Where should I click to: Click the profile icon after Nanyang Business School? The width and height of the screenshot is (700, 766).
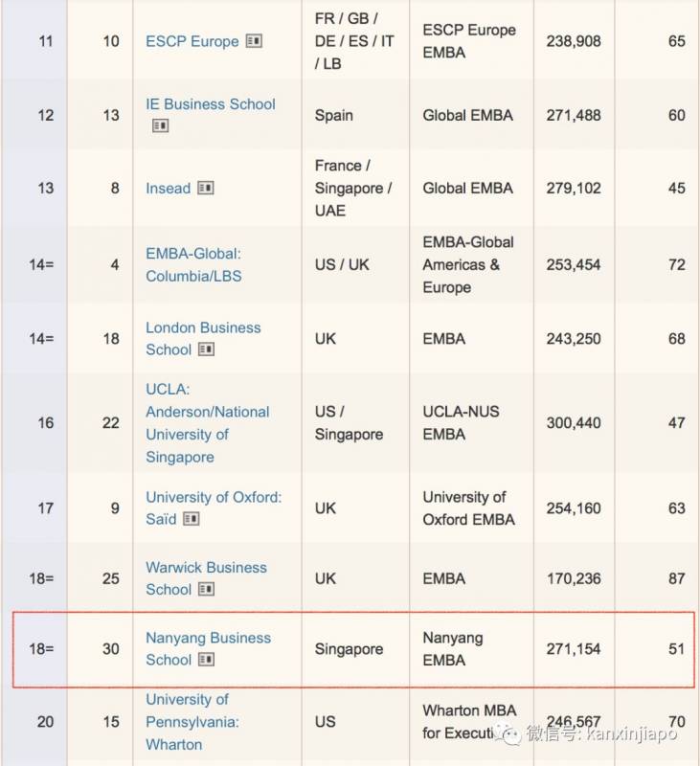click(206, 660)
